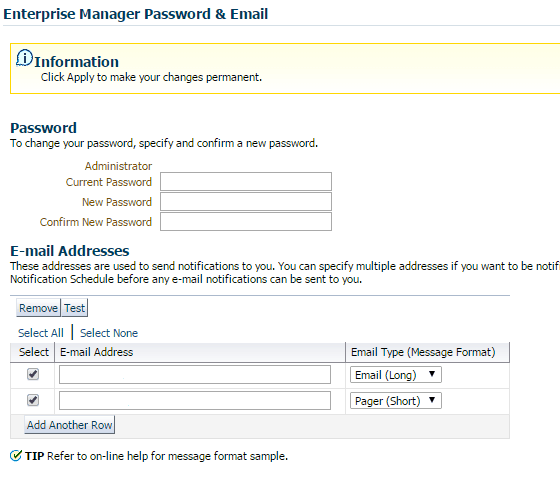
Task: Click the Select None link
Action: (109, 333)
